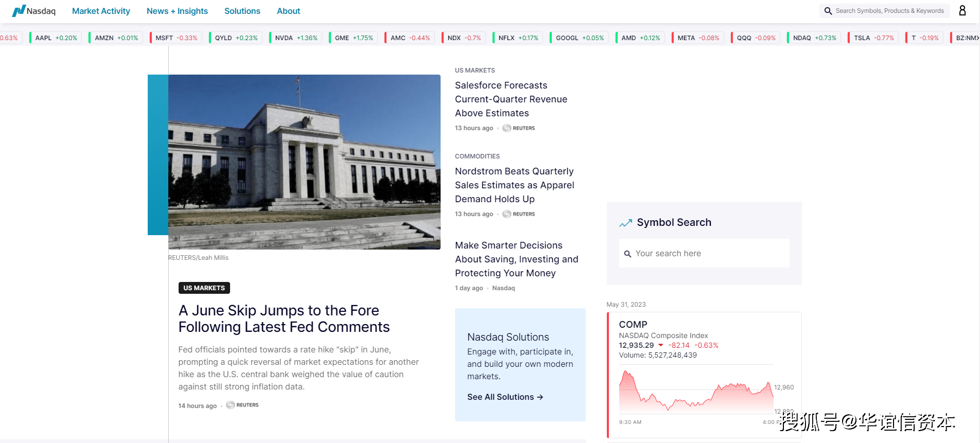Image resolution: width=980 pixels, height=443 pixels.
Task: Select AAPL ticker chip
Action: tap(56, 38)
